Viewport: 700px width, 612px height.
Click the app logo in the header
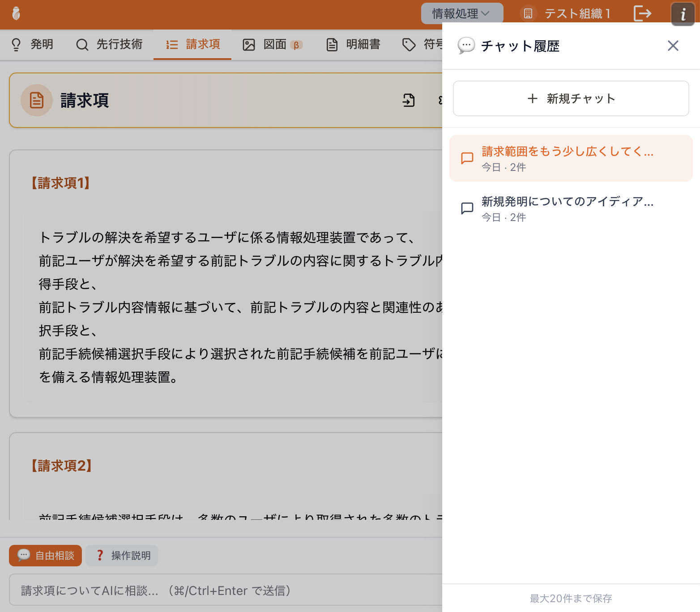(x=16, y=13)
